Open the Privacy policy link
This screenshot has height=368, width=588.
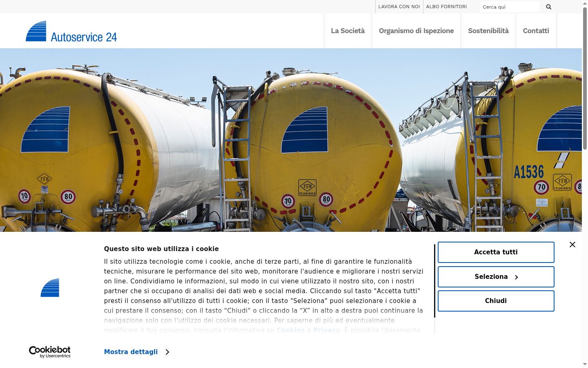(x=326, y=330)
